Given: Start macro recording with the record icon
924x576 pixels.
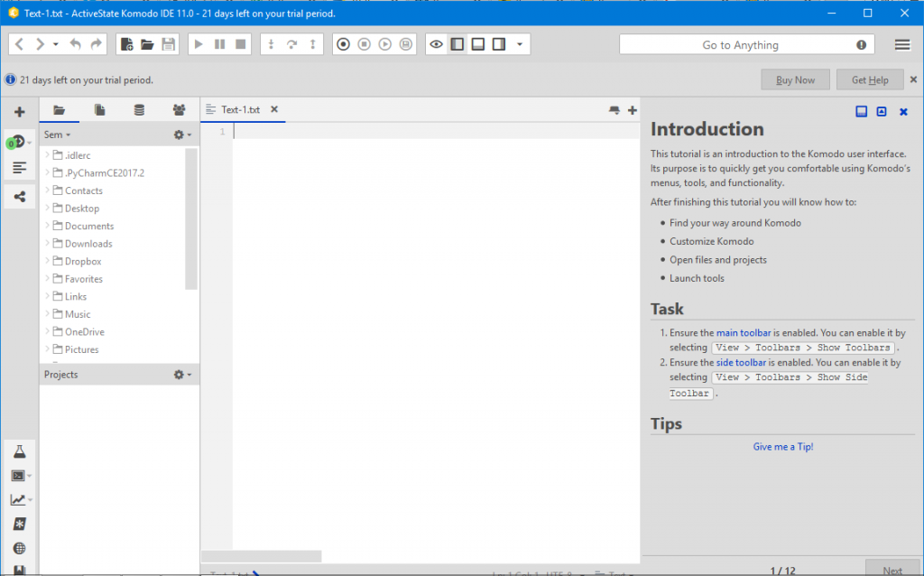Looking at the screenshot, I should [x=343, y=44].
